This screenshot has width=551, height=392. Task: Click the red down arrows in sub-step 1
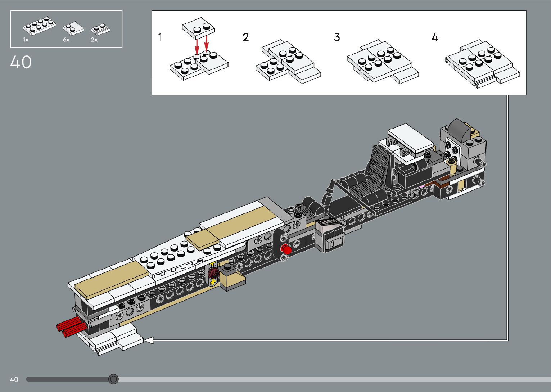[x=202, y=45]
